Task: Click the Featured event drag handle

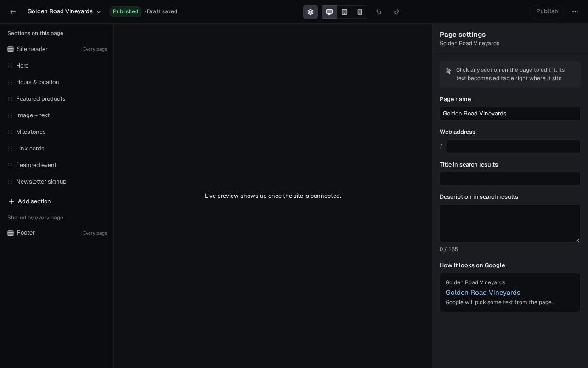Action: 10,165
